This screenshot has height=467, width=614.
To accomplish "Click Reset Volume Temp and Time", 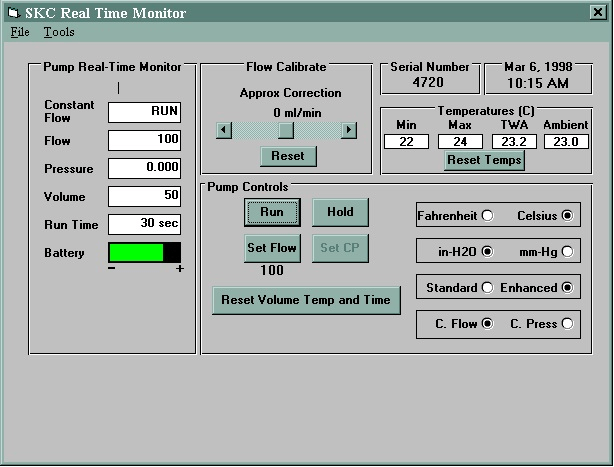I will pos(306,300).
